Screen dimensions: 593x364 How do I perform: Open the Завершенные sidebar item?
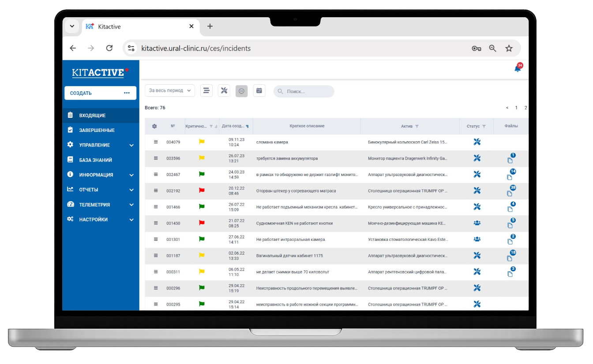pos(97,130)
